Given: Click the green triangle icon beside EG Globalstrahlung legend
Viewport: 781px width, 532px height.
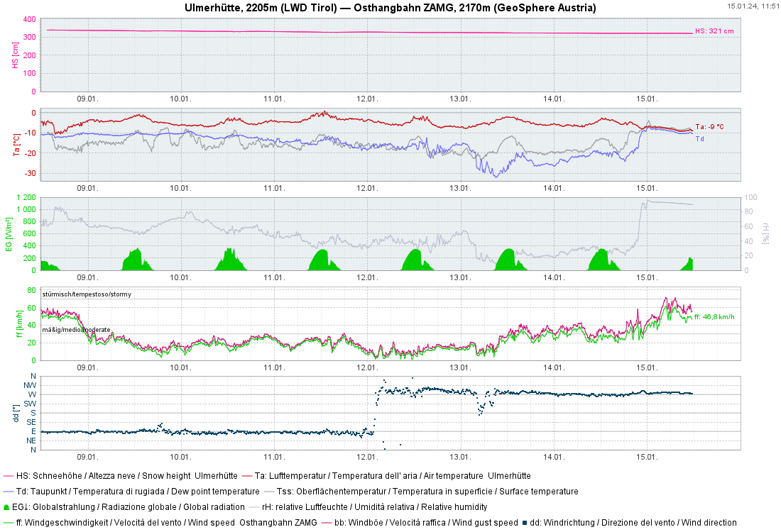Looking at the screenshot, I should click(6, 507).
